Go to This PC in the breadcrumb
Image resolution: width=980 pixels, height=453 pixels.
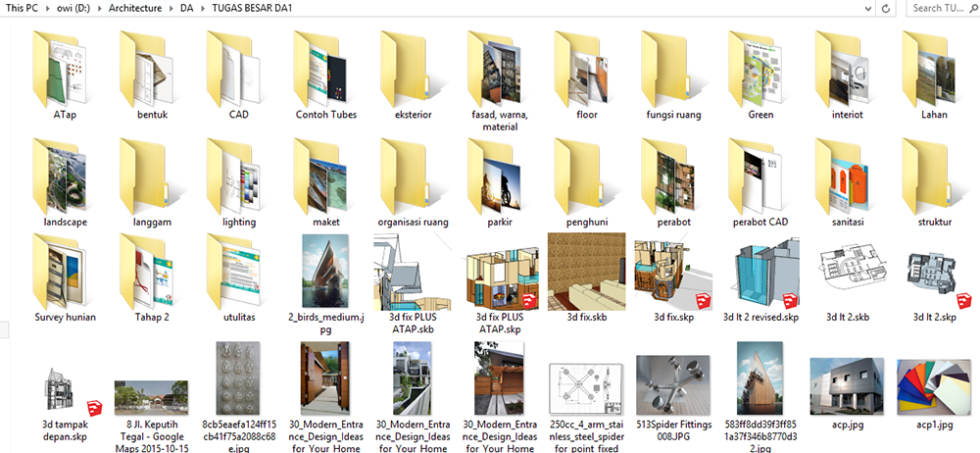pos(24,9)
